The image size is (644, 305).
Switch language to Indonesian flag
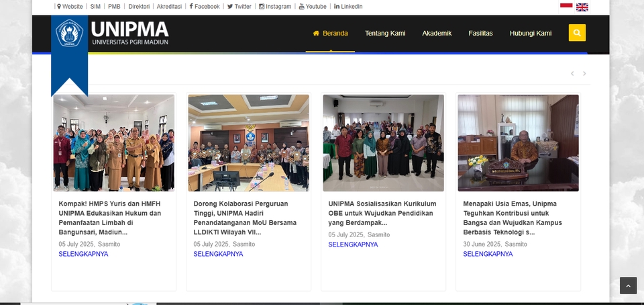pyautogui.click(x=566, y=5)
